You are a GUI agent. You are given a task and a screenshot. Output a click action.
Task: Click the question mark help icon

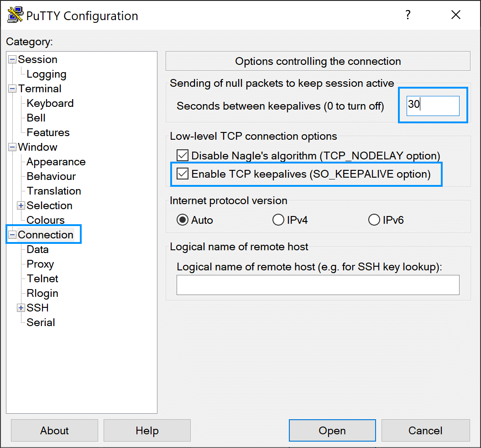coord(408,15)
